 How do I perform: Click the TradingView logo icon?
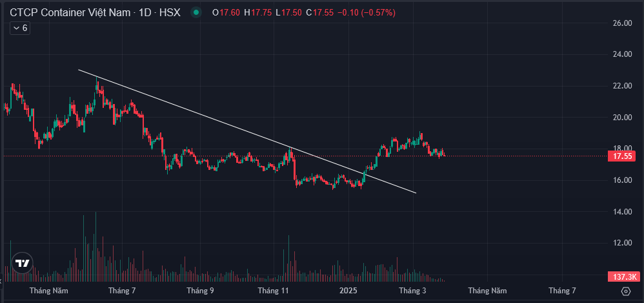tap(23, 264)
